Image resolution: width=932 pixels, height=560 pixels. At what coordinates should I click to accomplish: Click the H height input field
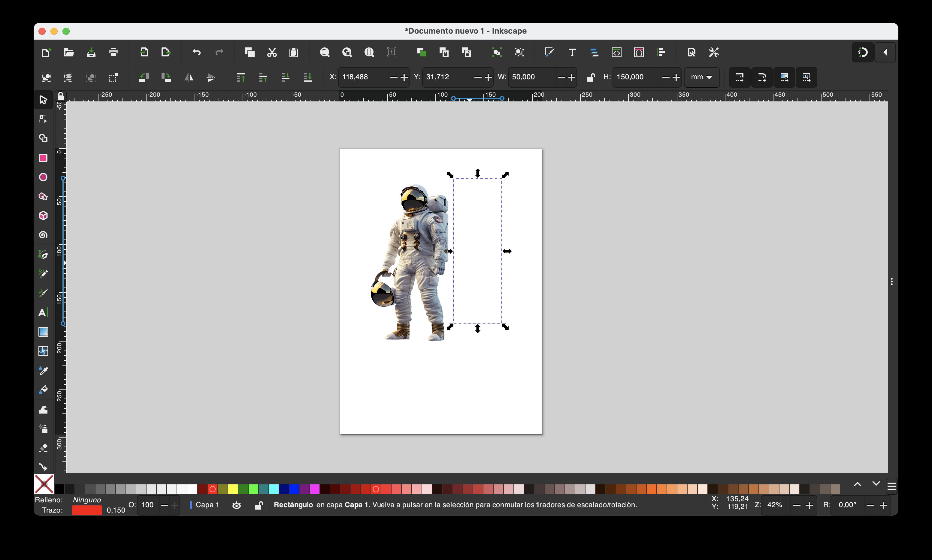tap(637, 77)
